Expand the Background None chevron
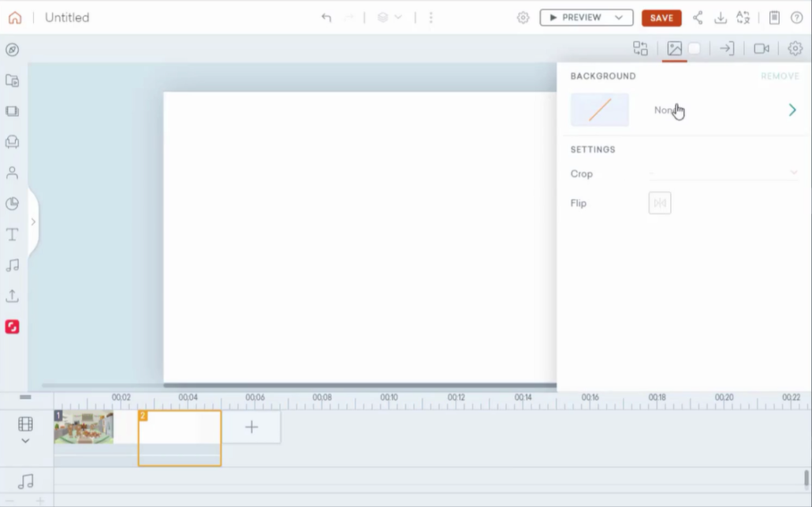 tap(792, 110)
